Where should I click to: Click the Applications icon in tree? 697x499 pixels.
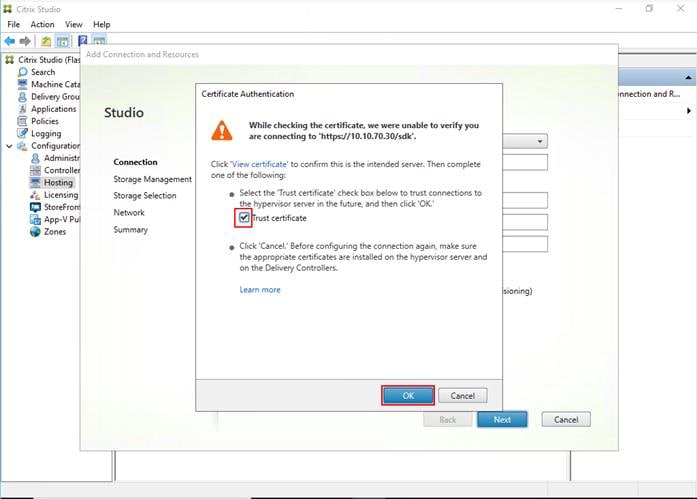coord(23,109)
